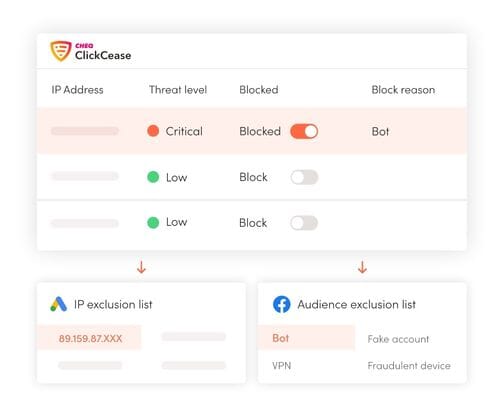Turn off the Blocked toggle for the Critical row
The width and height of the screenshot is (500, 400).
point(304,131)
